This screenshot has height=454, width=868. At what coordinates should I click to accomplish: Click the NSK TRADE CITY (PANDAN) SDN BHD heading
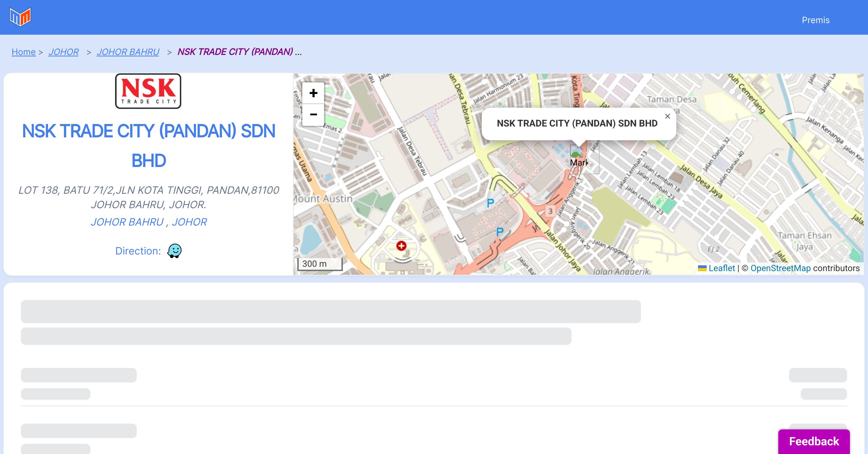pos(149,145)
